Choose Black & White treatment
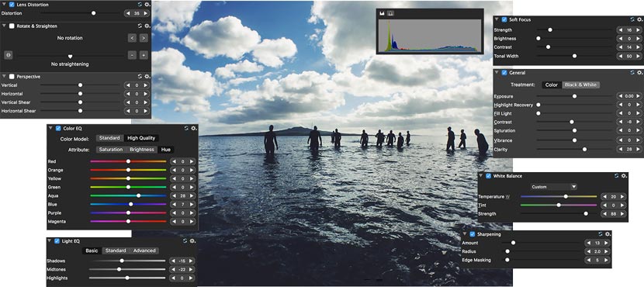This screenshot has width=644, height=287. coord(580,85)
